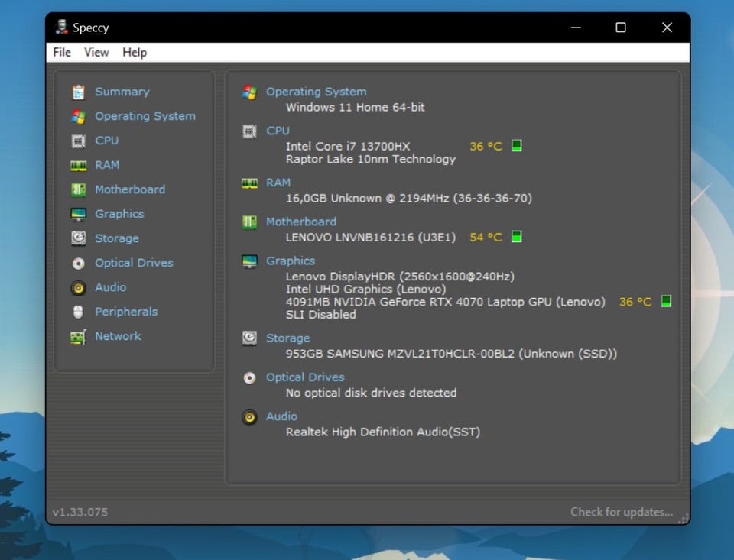Click the motherboard 54 °C temperature indicator

pyautogui.click(x=516, y=237)
